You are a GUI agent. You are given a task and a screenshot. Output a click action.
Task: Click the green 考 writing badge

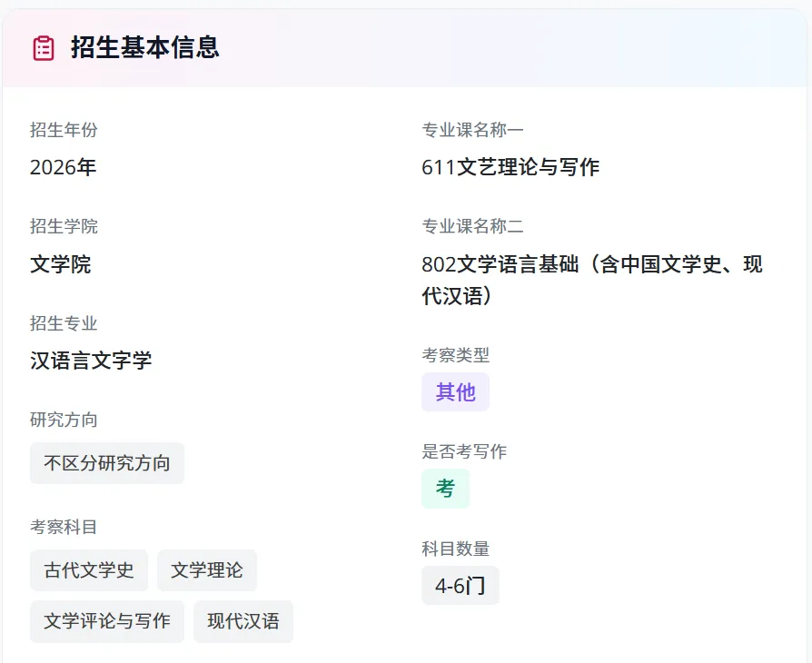[x=445, y=489]
